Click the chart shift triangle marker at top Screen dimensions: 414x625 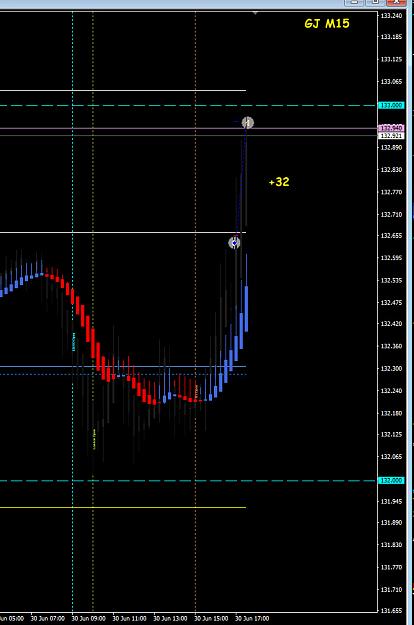[255, 13]
